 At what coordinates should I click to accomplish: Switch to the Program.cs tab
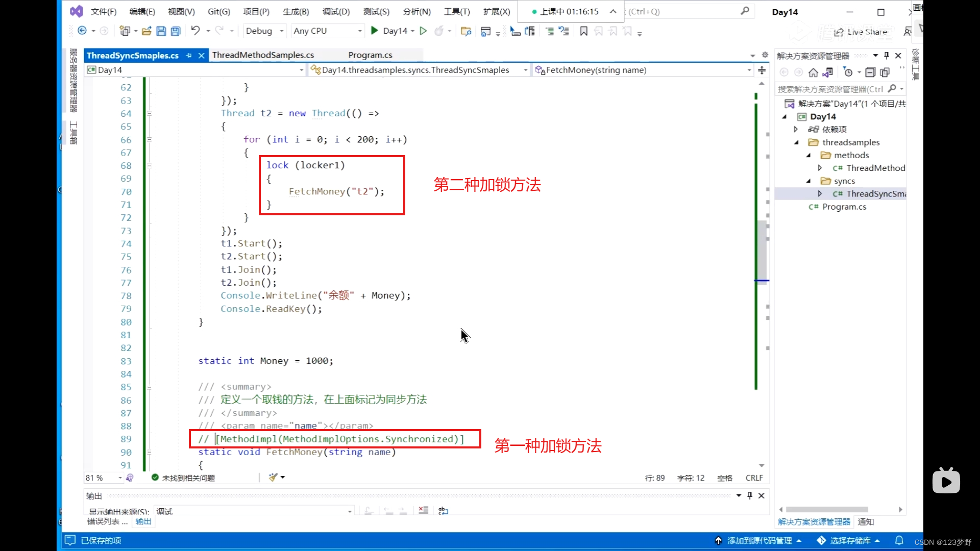coord(370,55)
